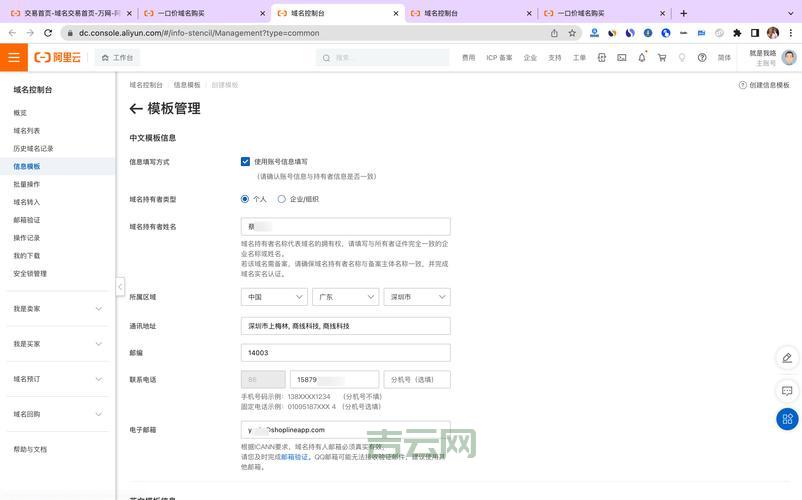Open 帮助与文档 in the sidebar
Viewport: 802px width, 500px height.
[30, 450]
